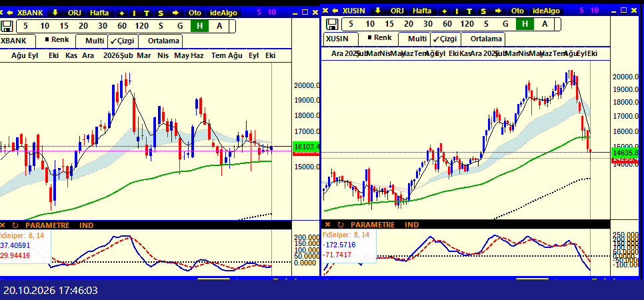Screen dimensions: 644x300
Task: Click the magenta 10 in XBANK title bar
Action: tap(272, 12)
